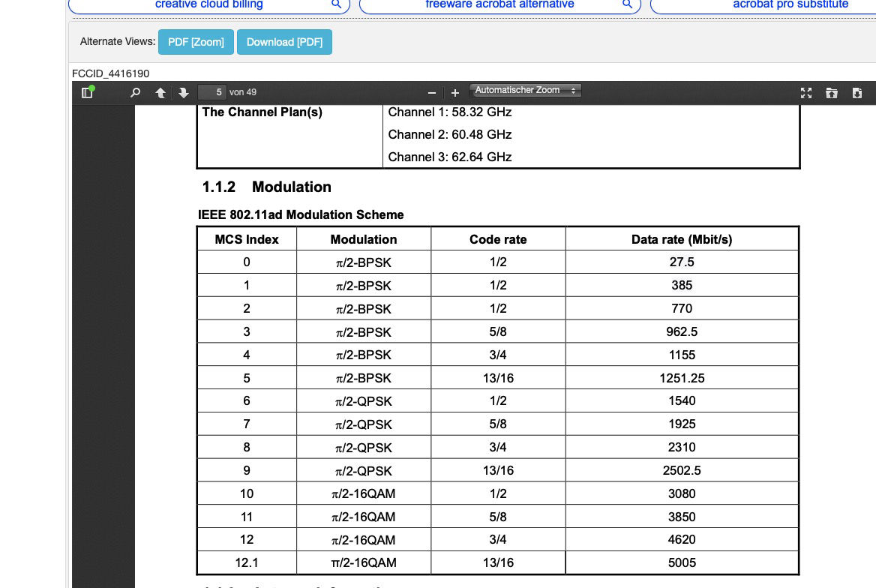Screen dimensions: 876x588
Task: Click the data rate cell '1540'
Action: click(x=682, y=400)
